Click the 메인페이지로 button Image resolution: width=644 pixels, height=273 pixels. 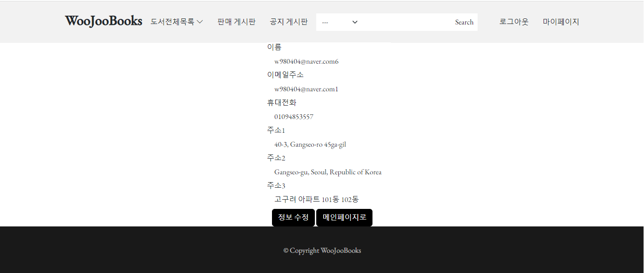click(x=344, y=218)
